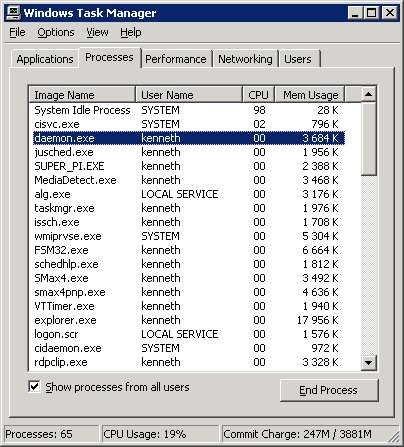Maximize the Task Manager window
Image resolution: width=404 pixels, height=447 pixels.
coord(371,13)
